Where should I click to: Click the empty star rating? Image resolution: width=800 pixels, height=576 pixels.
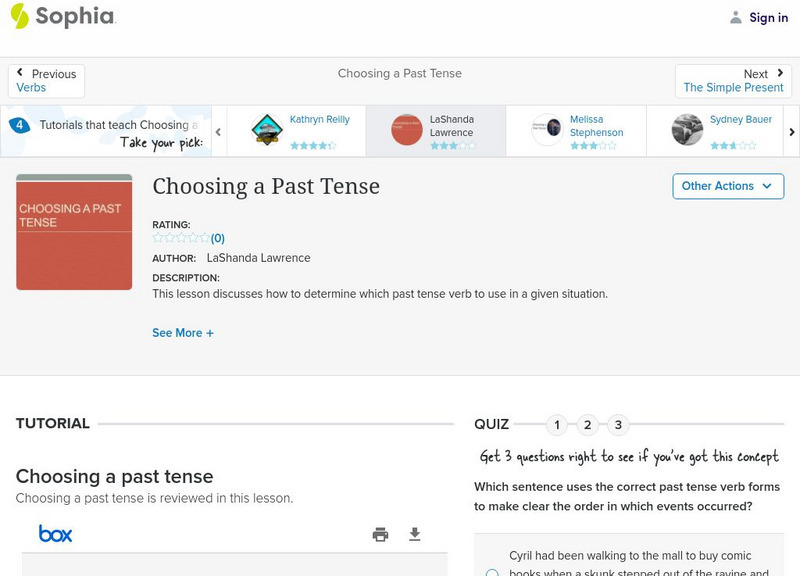[181, 238]
